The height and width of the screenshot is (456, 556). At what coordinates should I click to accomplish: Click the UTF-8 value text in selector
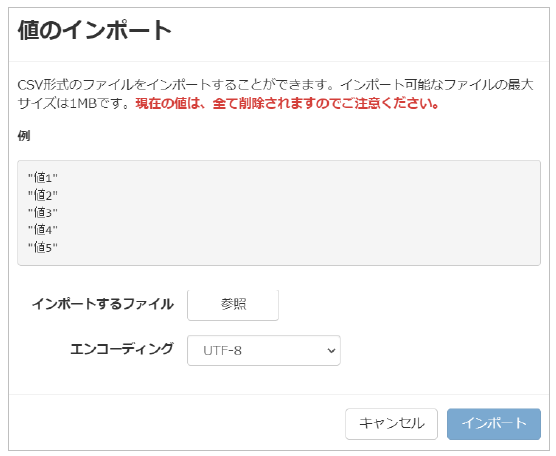222,351
